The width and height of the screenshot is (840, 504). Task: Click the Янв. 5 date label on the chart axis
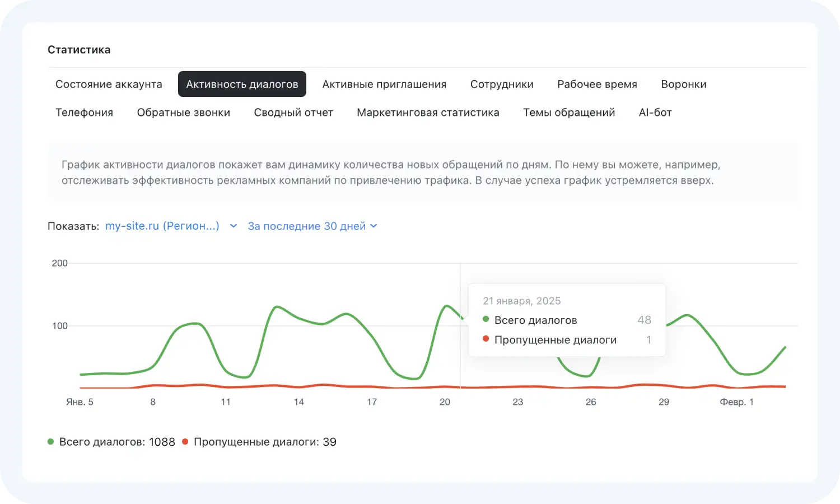click(80, 402)
